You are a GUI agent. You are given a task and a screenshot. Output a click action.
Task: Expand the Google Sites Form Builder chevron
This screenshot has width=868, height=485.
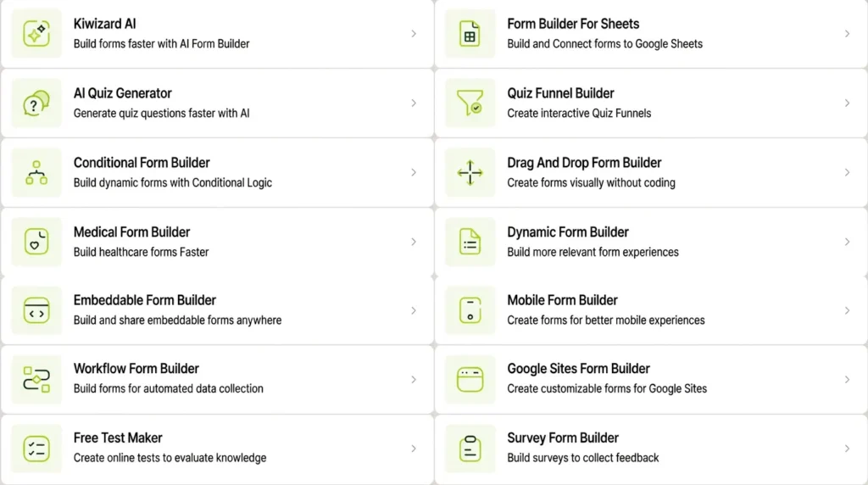point(847,379)
